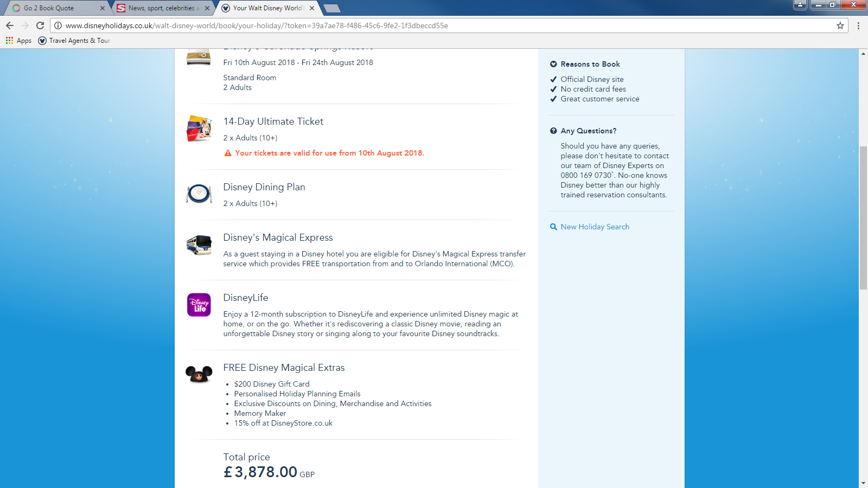Screen dimensions: 868x488
Task: Click the orange ticket warning triangle icon
Action: [228, 153]
